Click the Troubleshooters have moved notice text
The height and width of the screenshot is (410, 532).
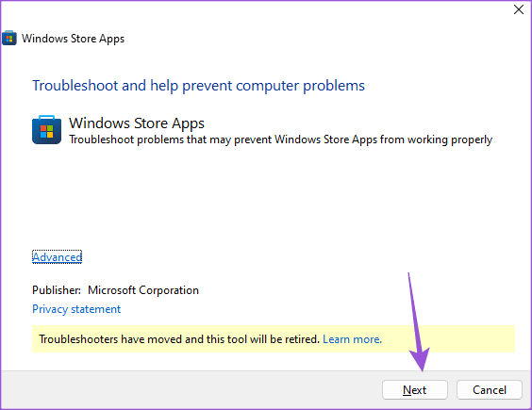pyautogui.click(x=179, y=339)
